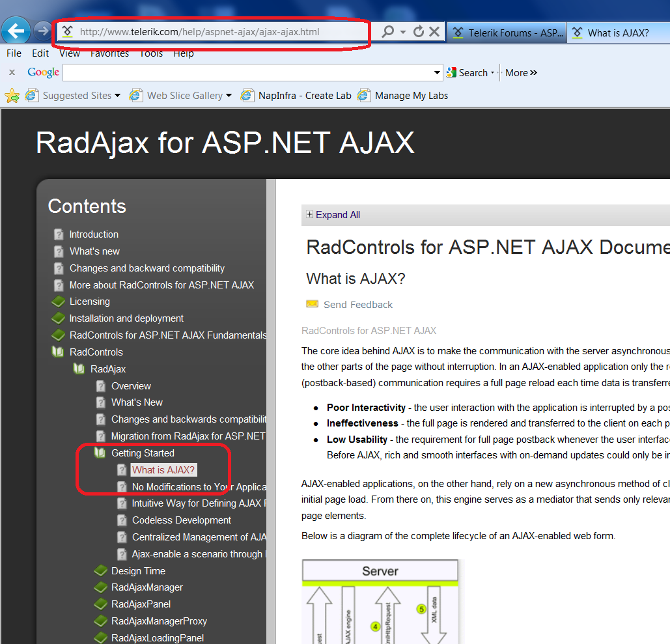The height and width of the screenshot is (644, 670).
Task: Click page icon next to What's new
Action: click(59, 251)
